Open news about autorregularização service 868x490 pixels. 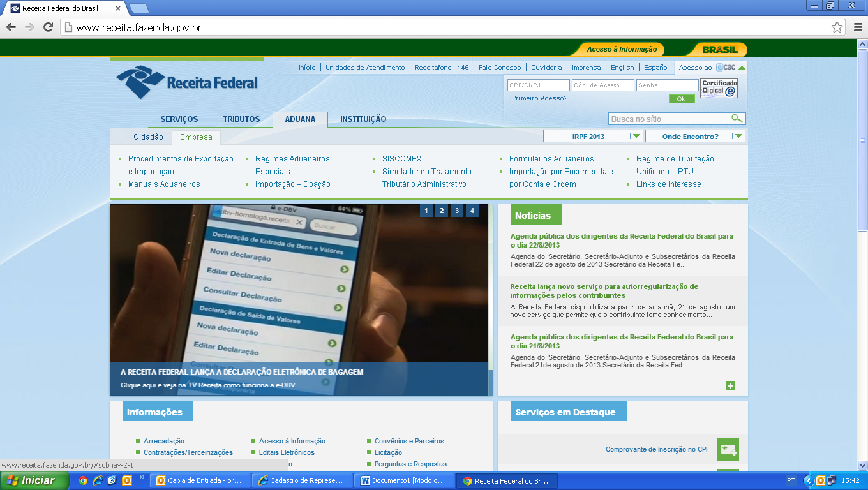604,291
